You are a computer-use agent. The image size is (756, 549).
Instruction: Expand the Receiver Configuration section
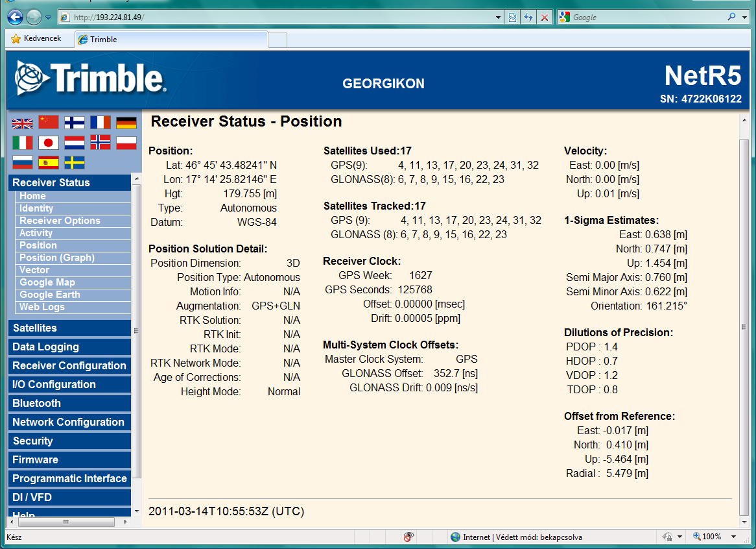(69, 366)
